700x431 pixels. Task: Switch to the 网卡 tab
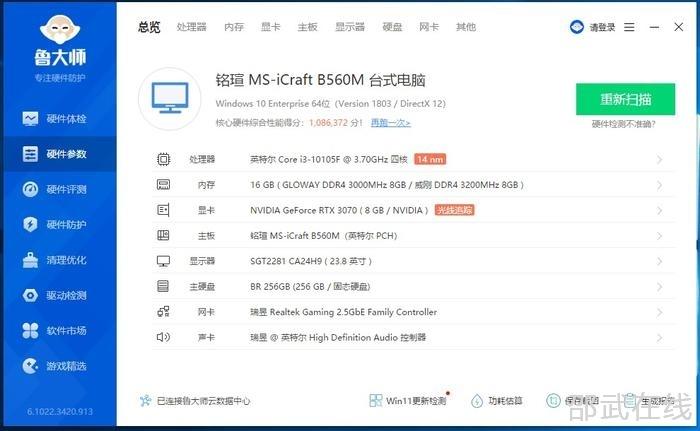tap(429, 27)
